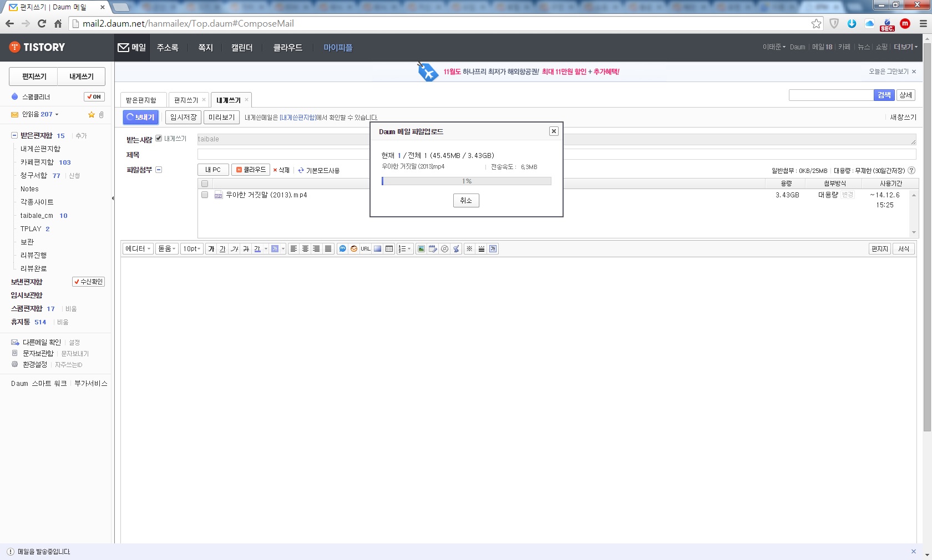The image size is (932, 560).
Task: Go to the 캘린더 menu
Action: 242,48
